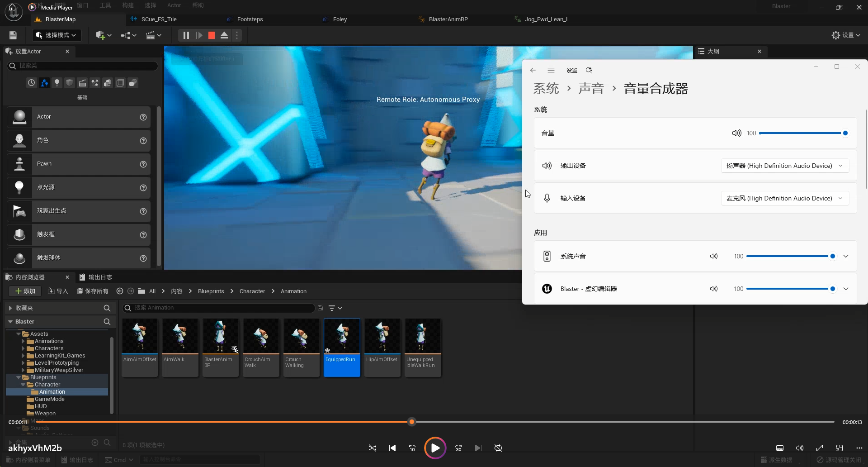This screenshot has height=467, width=868.
Task: Adjust the Blaster app volume slider
Action: [x=791, y=289]
